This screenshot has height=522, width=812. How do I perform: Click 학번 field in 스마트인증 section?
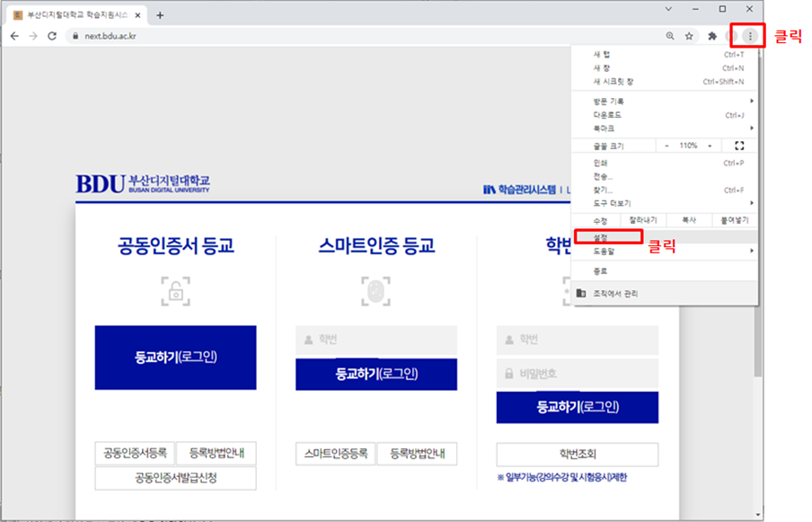point(376,340)
